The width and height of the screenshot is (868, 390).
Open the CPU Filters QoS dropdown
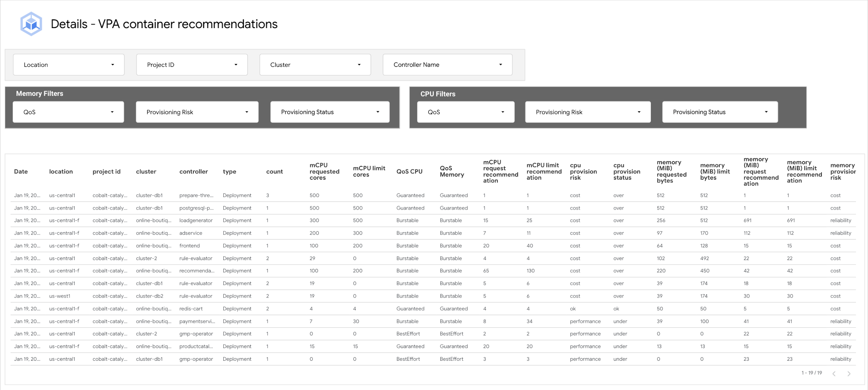pyautogui.click(x=466, y=112)
